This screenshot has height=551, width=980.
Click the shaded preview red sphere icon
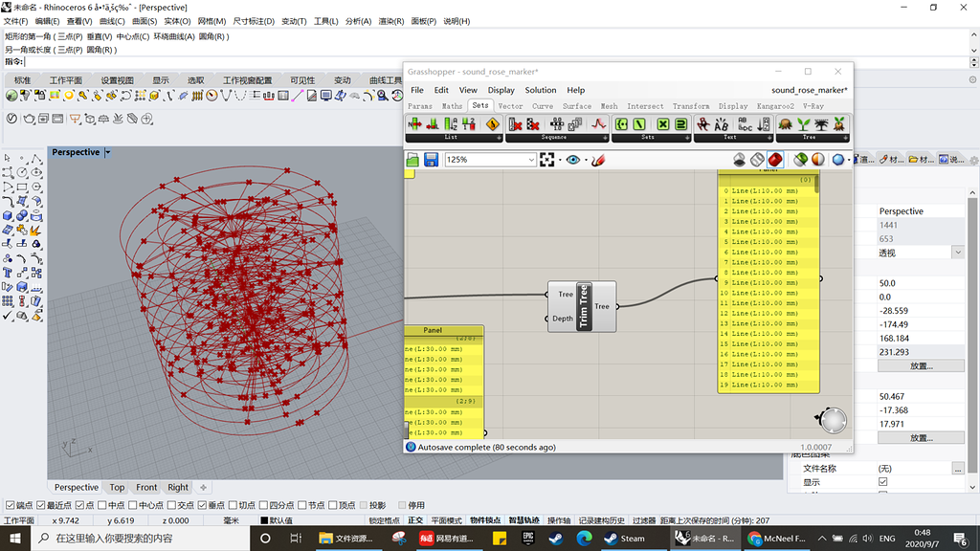pos(773,159)
